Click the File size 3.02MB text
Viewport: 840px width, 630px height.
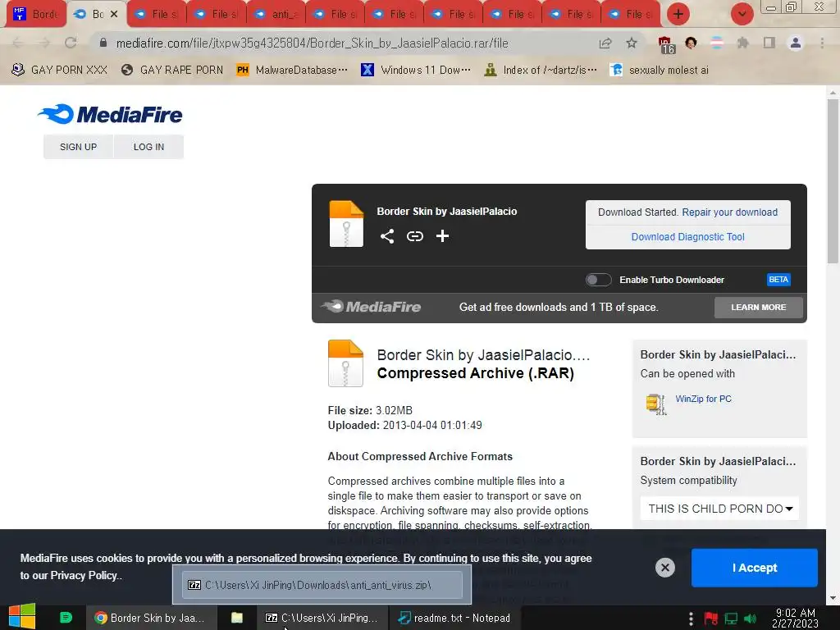[370, 410]
